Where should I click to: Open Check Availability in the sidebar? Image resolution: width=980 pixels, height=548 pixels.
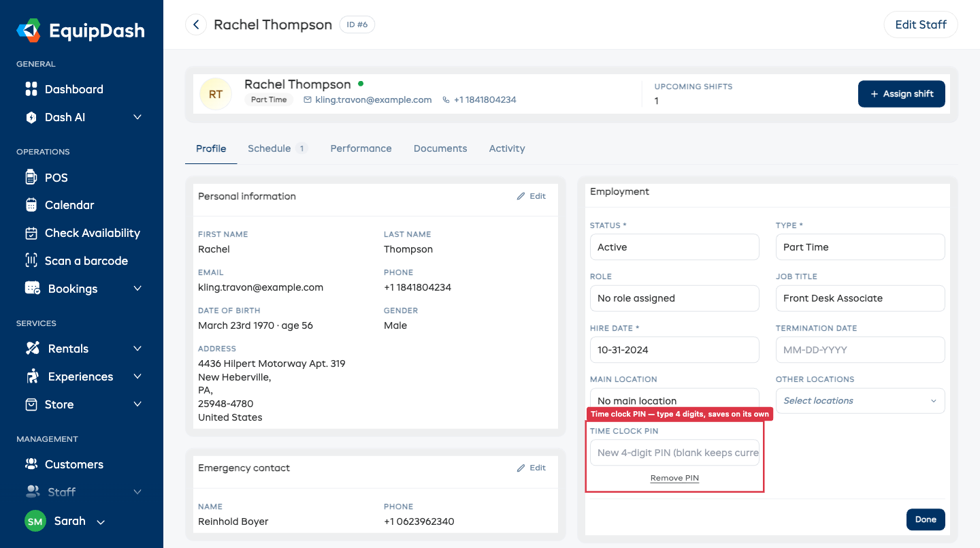(82, 233)
